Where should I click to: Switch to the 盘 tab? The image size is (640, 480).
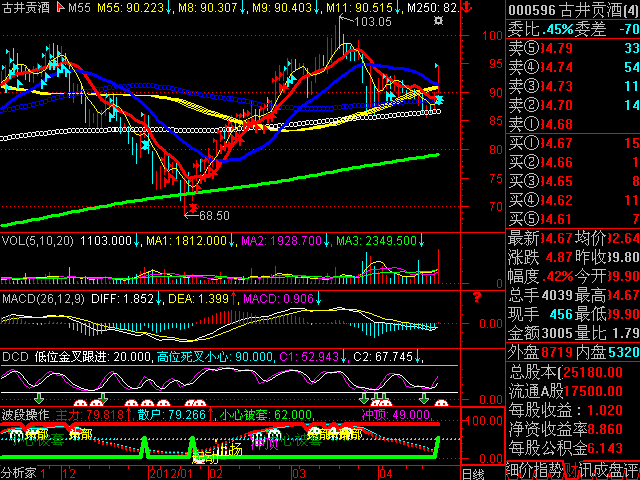coord(614,469)
